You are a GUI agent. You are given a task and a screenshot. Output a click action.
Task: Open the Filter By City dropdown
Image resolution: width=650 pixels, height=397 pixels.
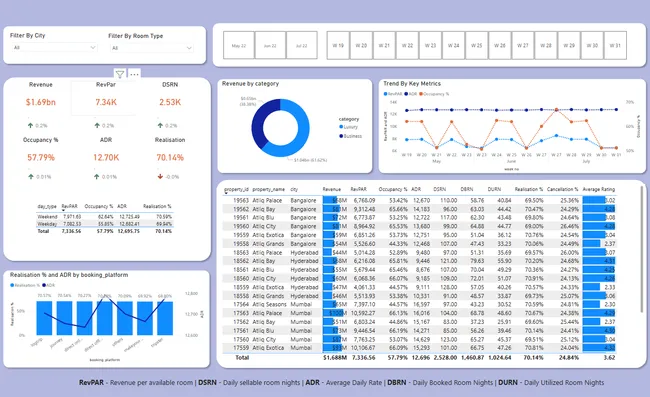(x=54, y=48)
